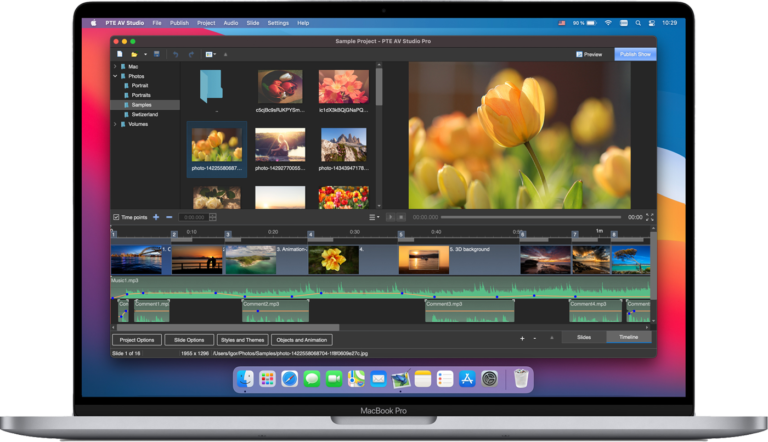Click the Publish Show button
The height and width of the screenshot is (442, 768).
pos(635,54)
